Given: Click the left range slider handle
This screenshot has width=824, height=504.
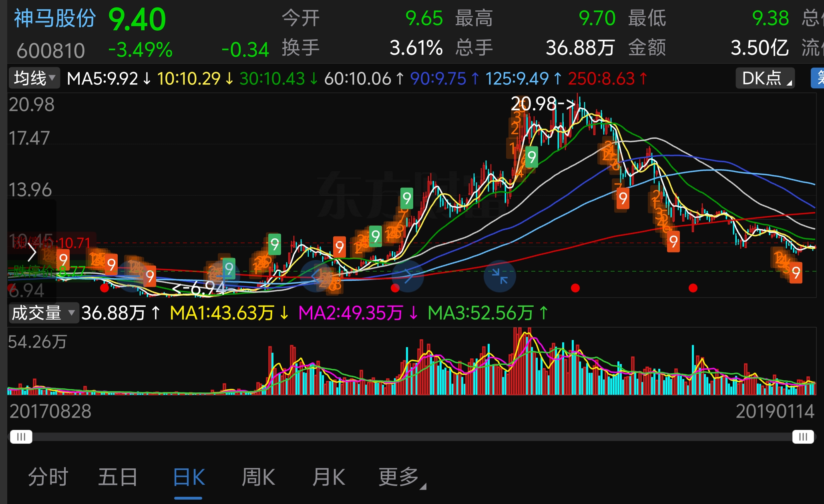Looking at the screenshot, I should (21, 436).
